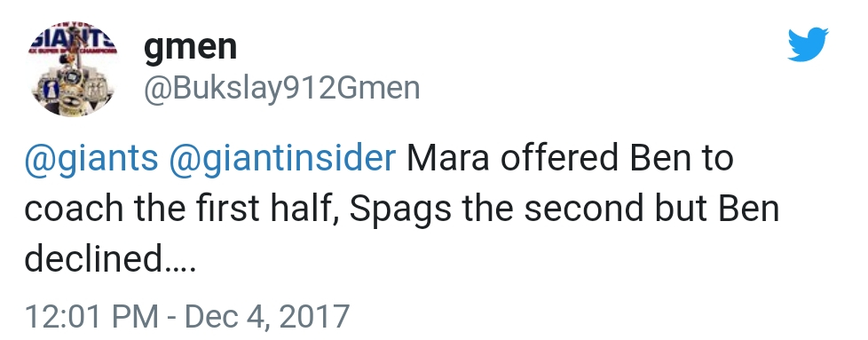Click the 12:01 PM timestamp
The height and width of the screenshot is (340, 868).
pos(91,316)
